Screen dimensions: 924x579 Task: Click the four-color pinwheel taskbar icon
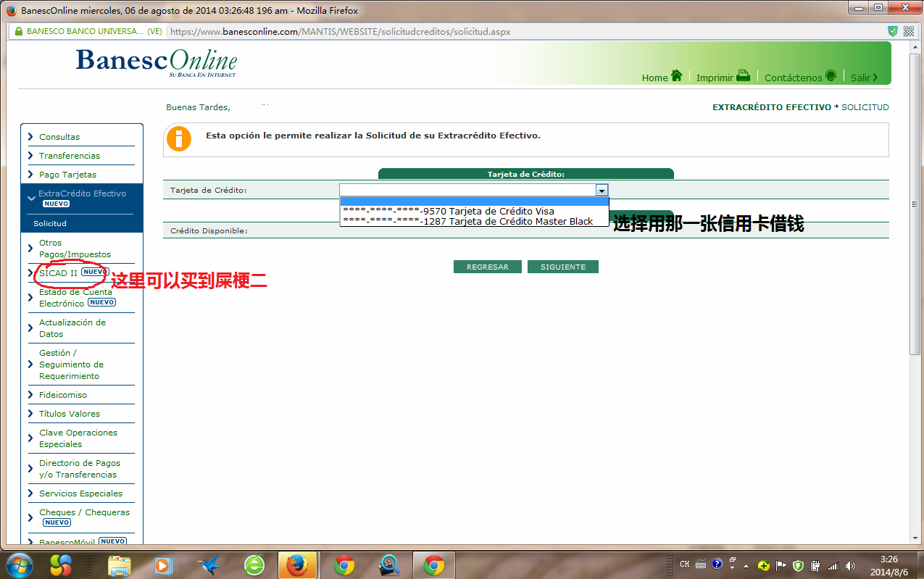point(61,565)
